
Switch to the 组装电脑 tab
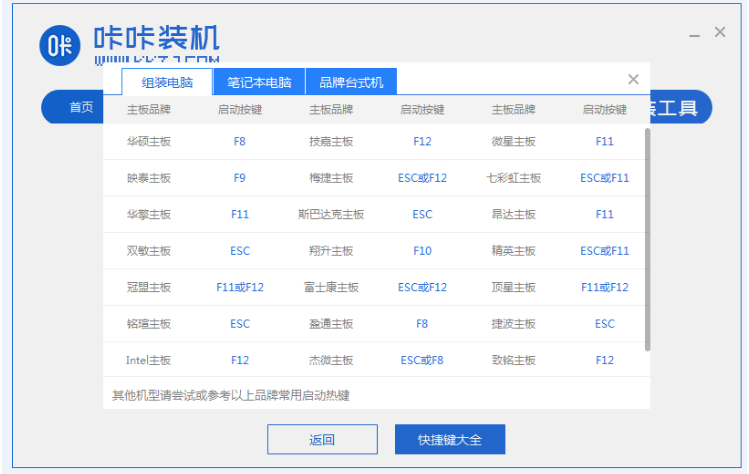(167, 82)
